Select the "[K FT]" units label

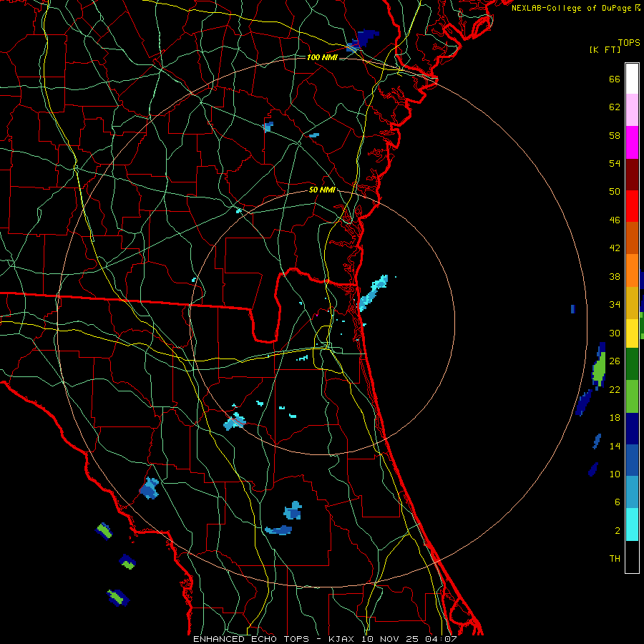click(605, 49)
